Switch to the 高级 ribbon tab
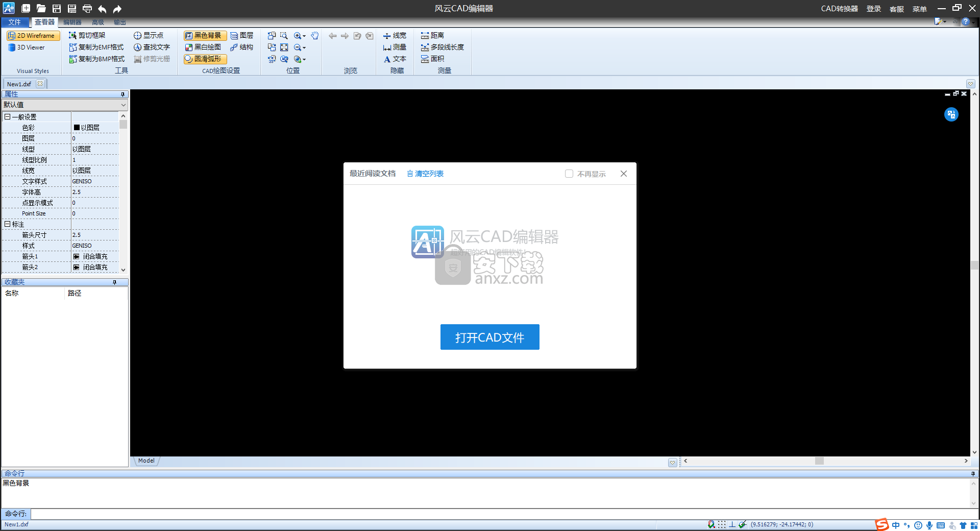The height and width of the screenshot is (531, 980). [97, 22]
